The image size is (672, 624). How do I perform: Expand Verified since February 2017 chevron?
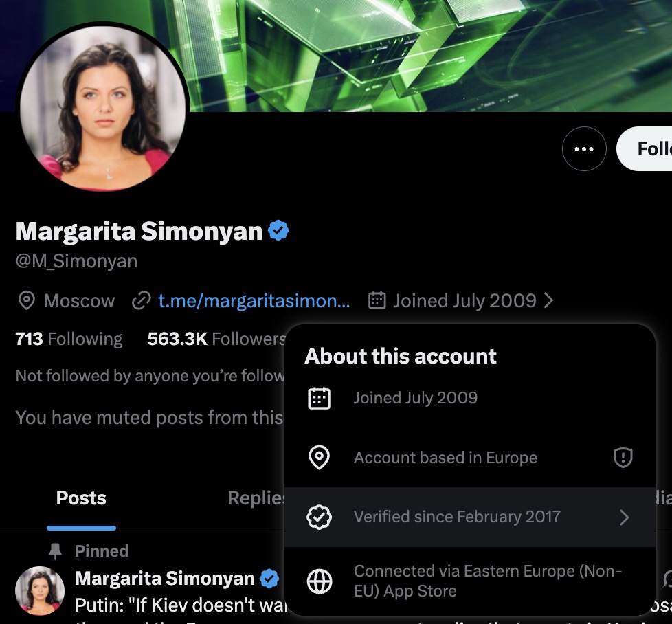625,517
